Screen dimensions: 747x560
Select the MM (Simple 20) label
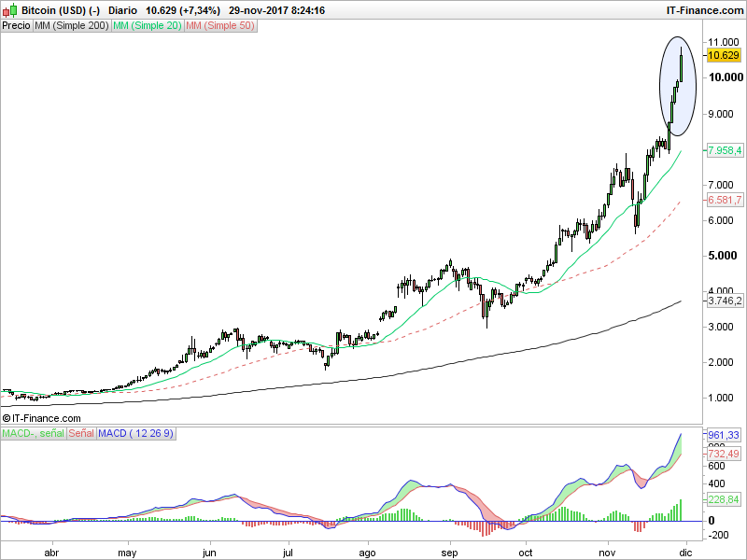click(148, 26)
